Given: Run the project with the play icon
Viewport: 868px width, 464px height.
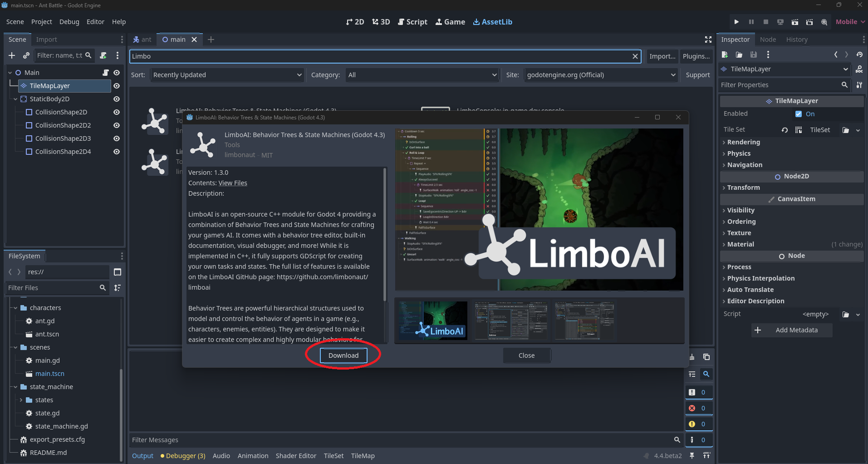Looking at the screenshot, I should pyautogui.click(x=736, y=22).
